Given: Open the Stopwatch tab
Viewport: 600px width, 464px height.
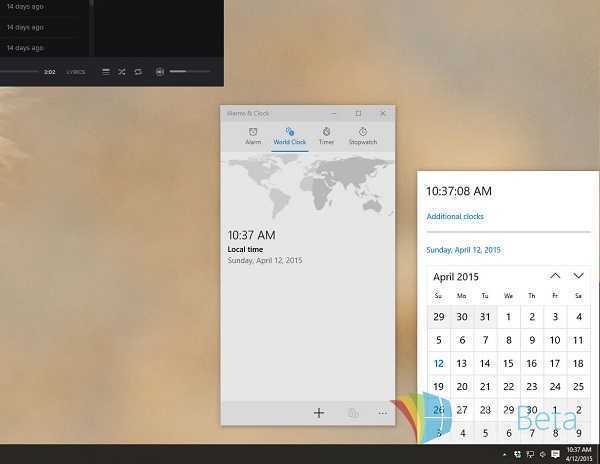Looking at the screenshot, I should tap(363, 136).
